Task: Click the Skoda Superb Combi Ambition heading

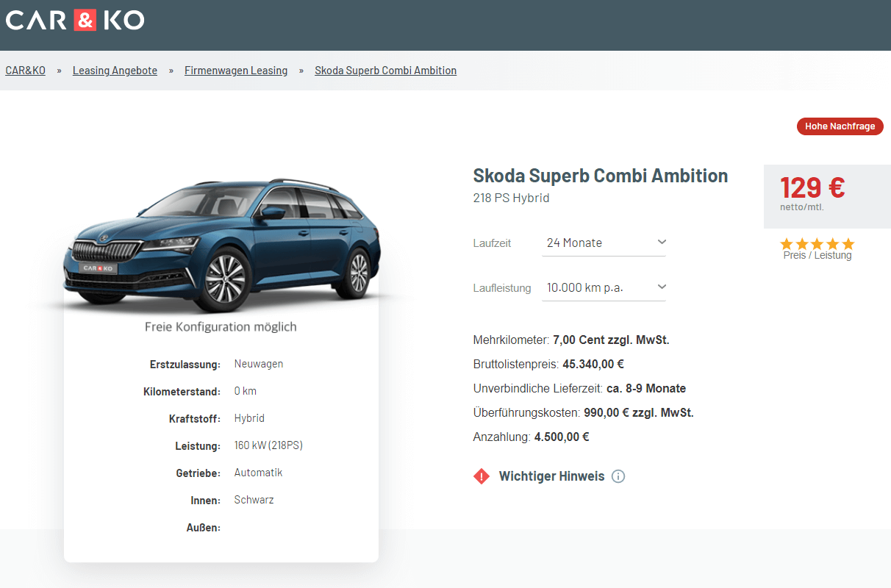Action: click(x=601, y=176)
